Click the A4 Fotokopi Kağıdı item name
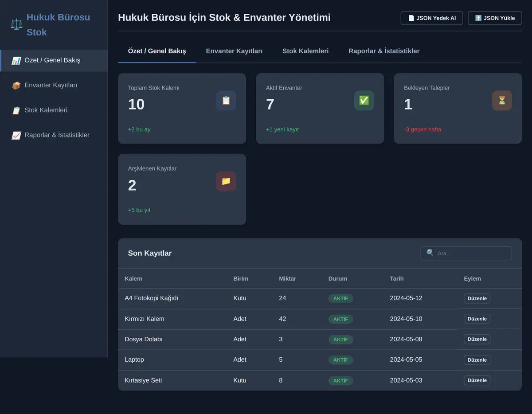Screen dimensions: 532x414 pos(152,298)
